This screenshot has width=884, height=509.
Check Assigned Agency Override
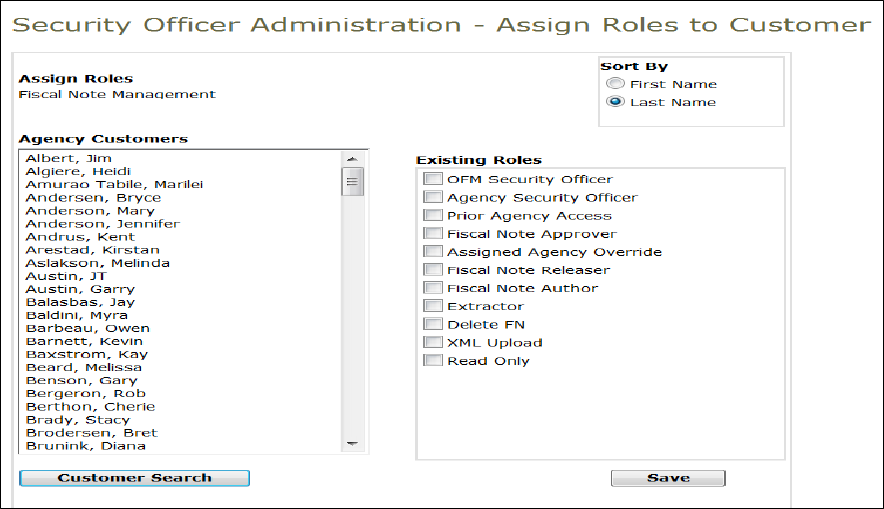(433, 252)
